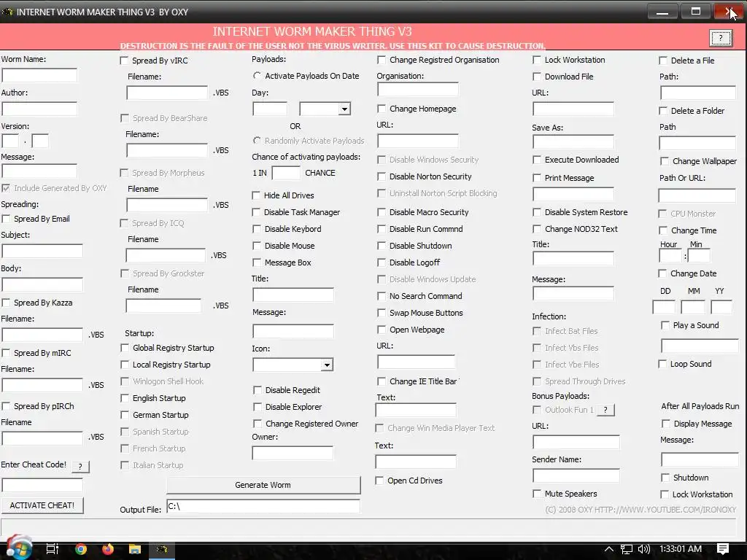Toggle Disable Explorer checkbox
Screen dimensions: 747x560
pyautogui.click(x=258, y=407)
